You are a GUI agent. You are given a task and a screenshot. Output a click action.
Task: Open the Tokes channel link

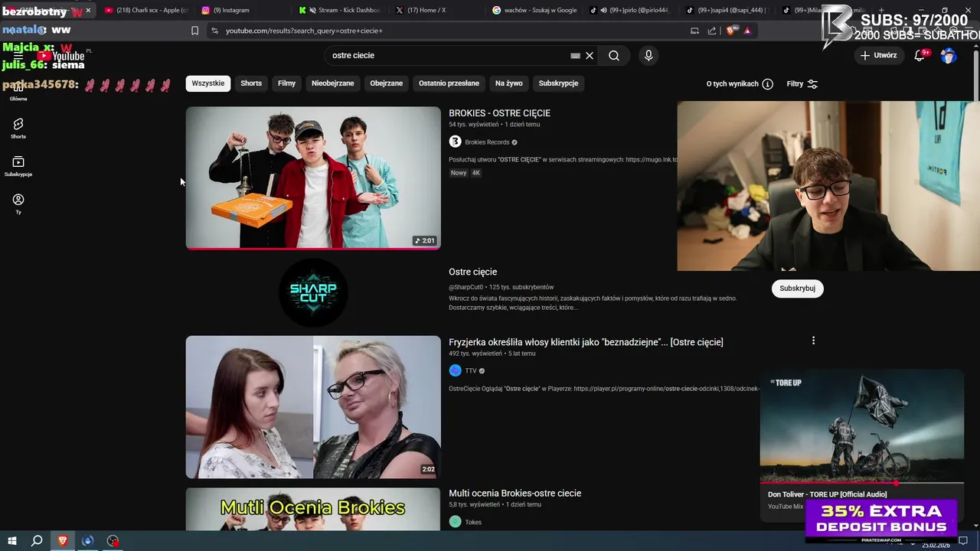coord(473,522)
